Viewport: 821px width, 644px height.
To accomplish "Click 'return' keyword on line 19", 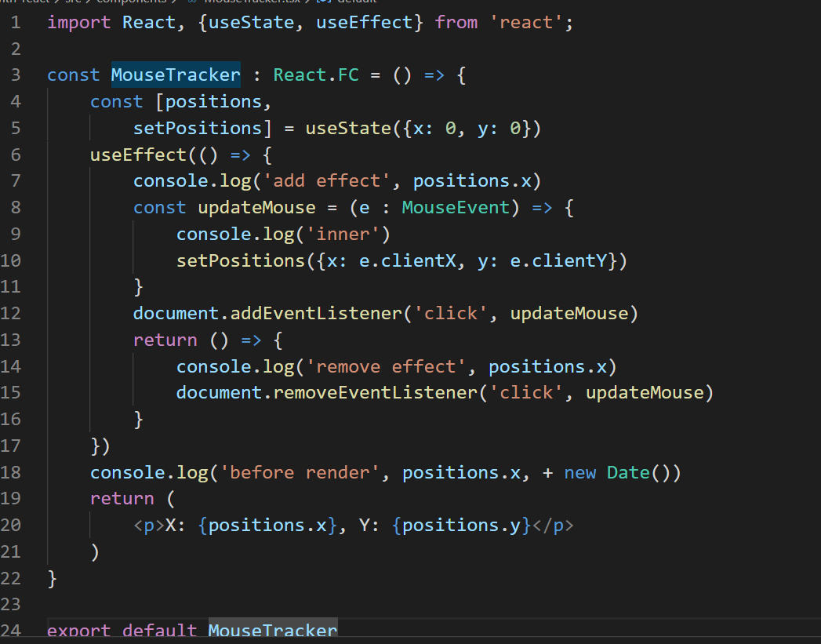I will (122, 498).
